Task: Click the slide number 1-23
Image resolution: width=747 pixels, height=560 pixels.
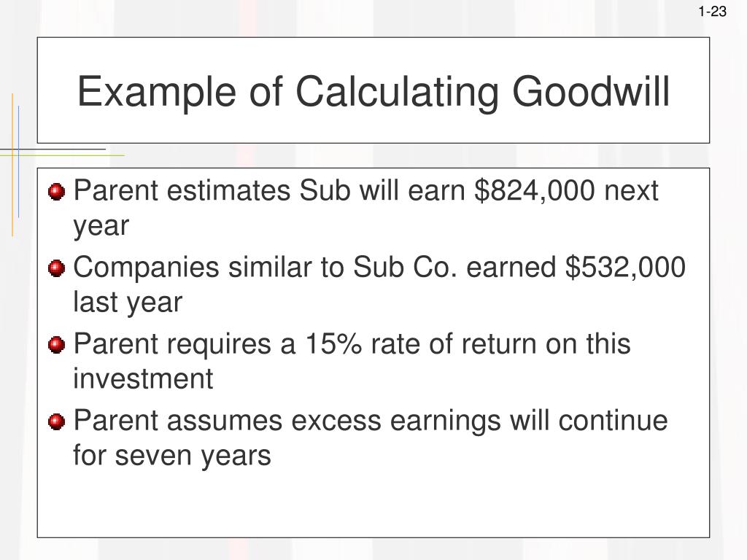Action: coord(712,11)
